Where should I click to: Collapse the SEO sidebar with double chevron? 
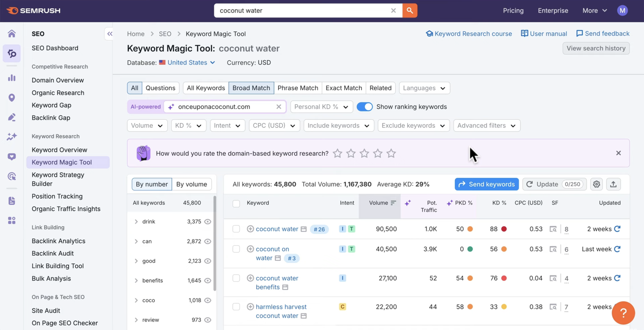[110, 34]
